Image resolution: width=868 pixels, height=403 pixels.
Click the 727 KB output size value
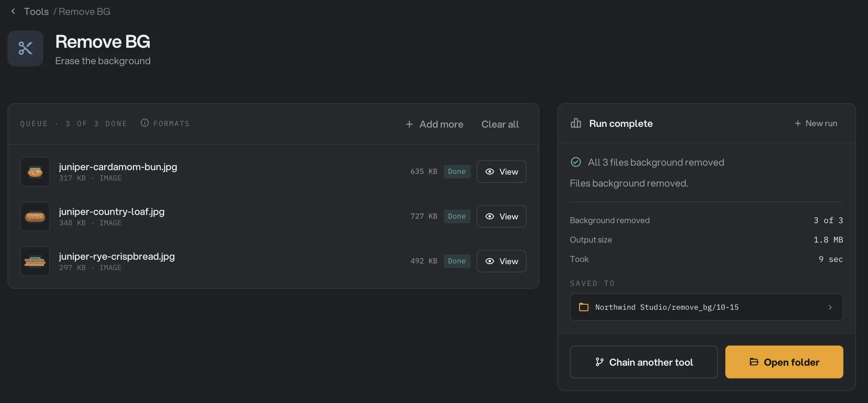424,216
